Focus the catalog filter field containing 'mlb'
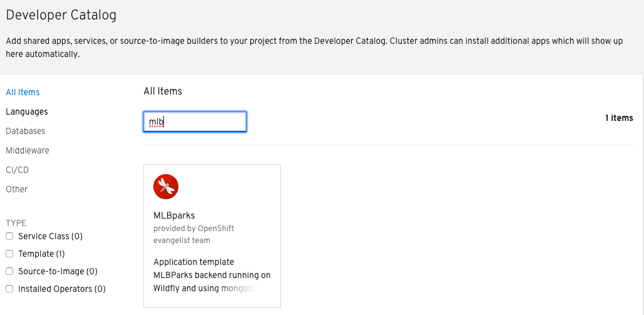The width and height of the screenshot is (644, 315). (x=195, y=121)
